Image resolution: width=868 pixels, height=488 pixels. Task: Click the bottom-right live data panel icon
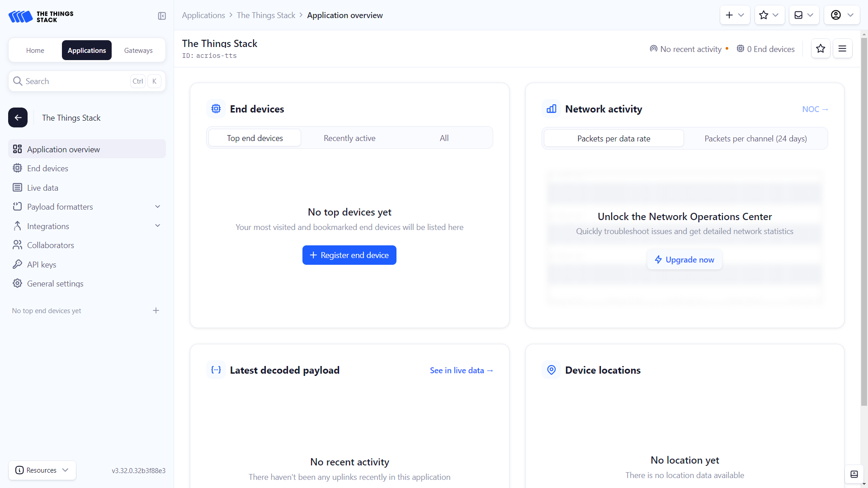(854, 474)
